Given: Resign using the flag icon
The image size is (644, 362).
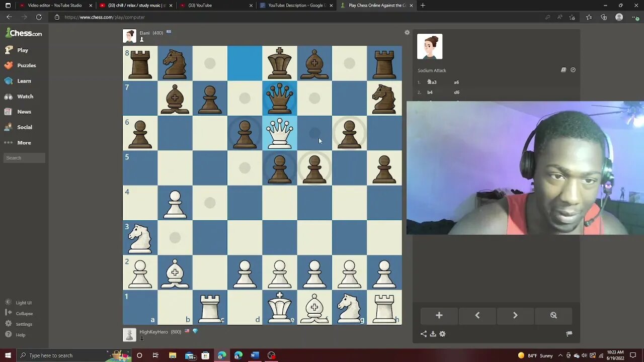Looking at the screenshot, I should 569,333.
